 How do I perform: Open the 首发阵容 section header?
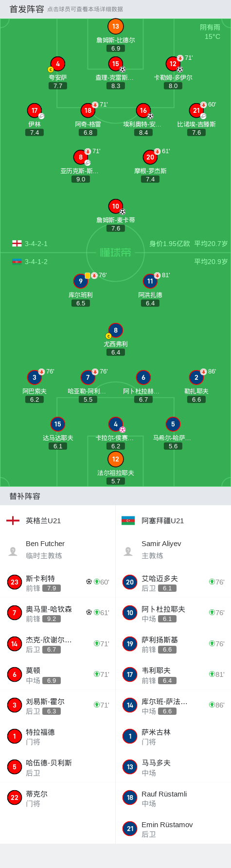27,9
